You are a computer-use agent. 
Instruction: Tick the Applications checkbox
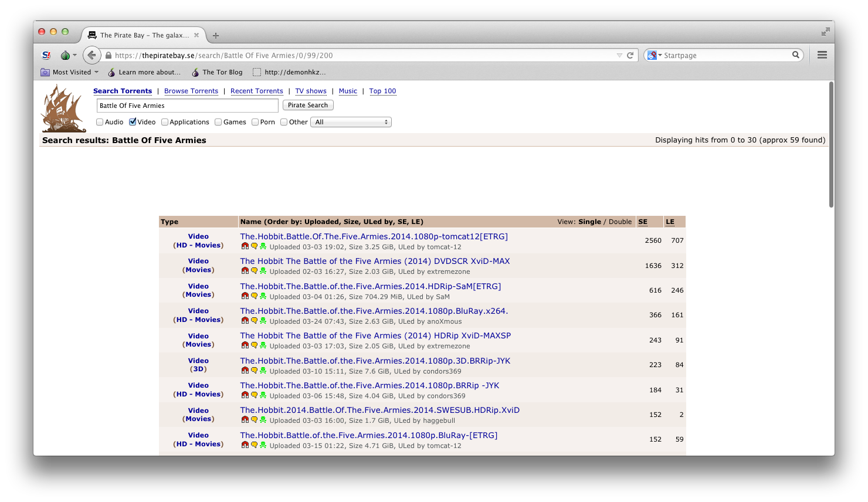coord(165,122)
